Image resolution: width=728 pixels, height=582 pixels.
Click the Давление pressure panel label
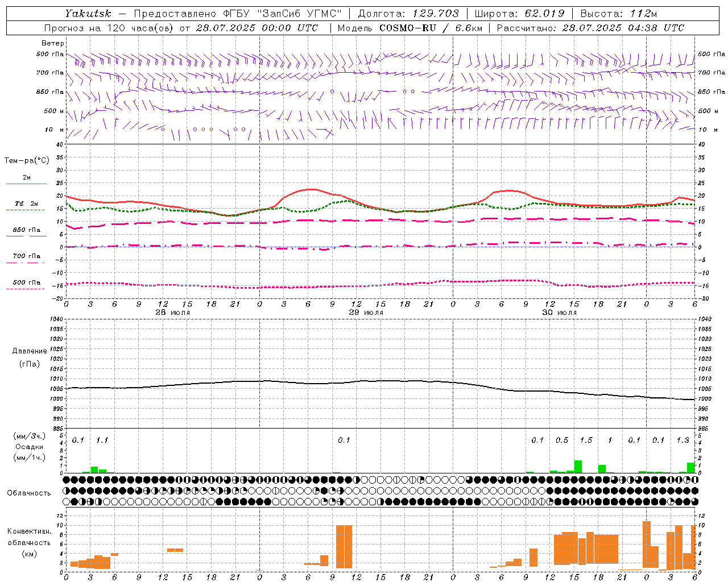click(x=30, y=351)
